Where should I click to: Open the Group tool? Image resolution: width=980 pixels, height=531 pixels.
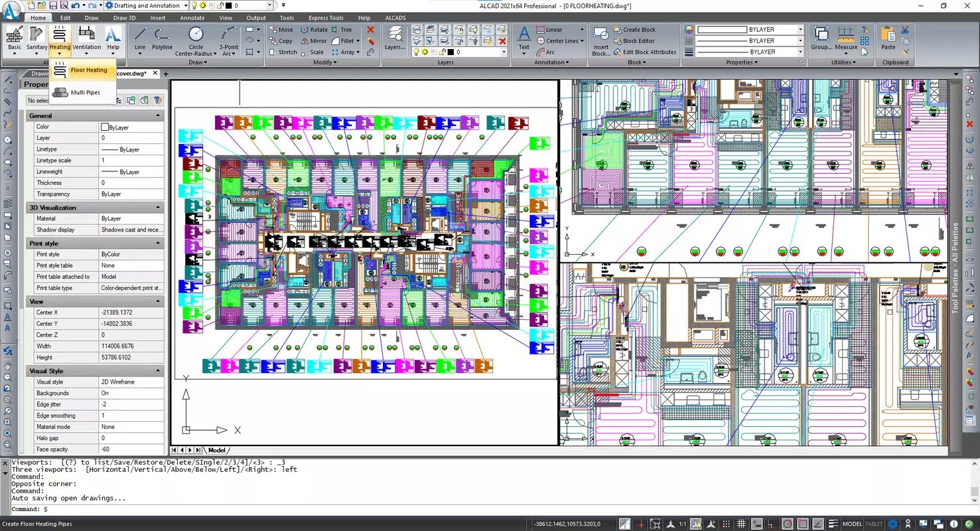(x=821, y=38)
